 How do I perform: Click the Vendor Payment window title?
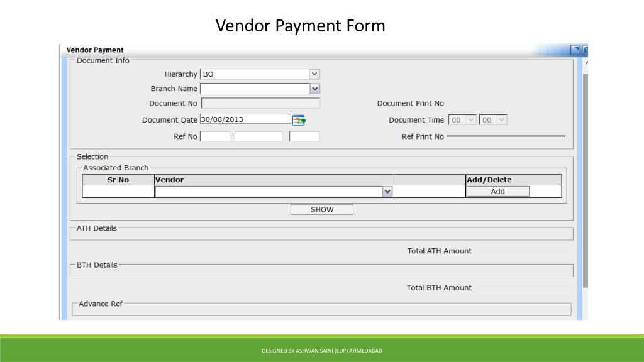(95, 50)
